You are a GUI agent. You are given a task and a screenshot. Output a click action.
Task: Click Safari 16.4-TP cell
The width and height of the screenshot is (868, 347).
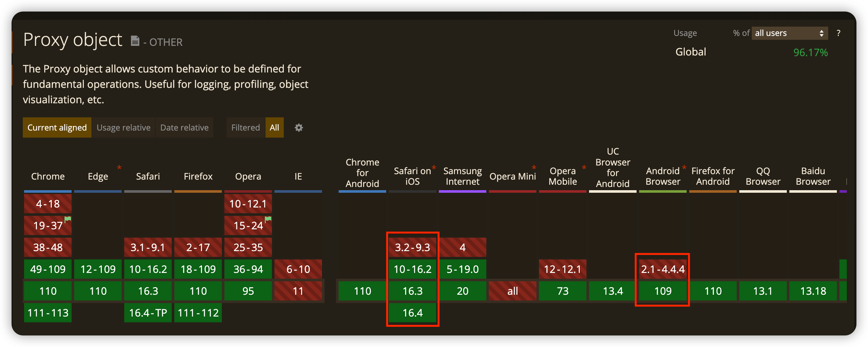[148, 313]
